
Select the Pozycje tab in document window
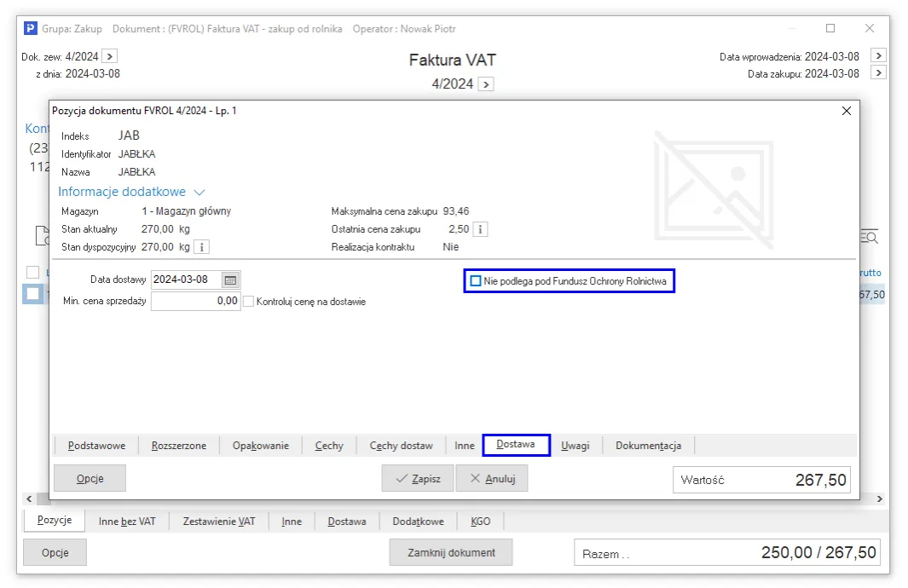tap(55, 521)
